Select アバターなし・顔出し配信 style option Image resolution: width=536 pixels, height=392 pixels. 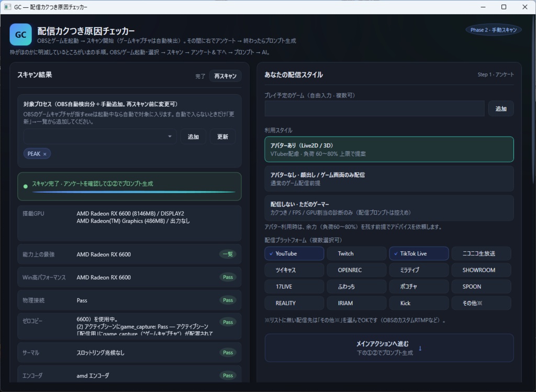tap(389, 179)
